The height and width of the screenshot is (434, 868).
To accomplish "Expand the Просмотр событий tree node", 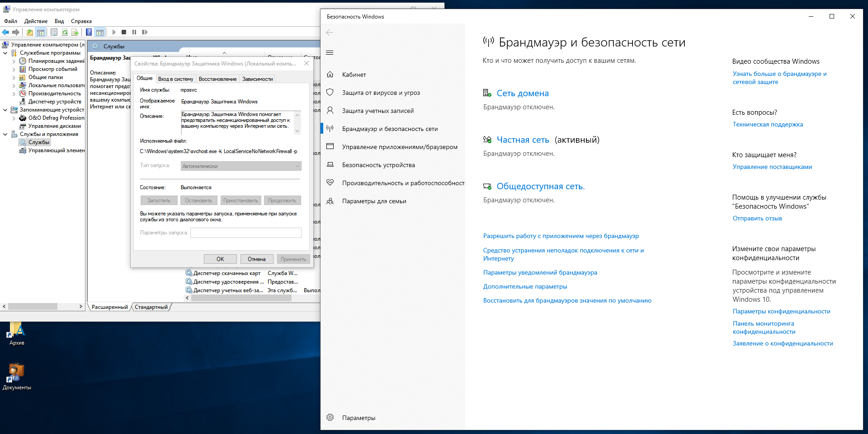I will 14,69.
